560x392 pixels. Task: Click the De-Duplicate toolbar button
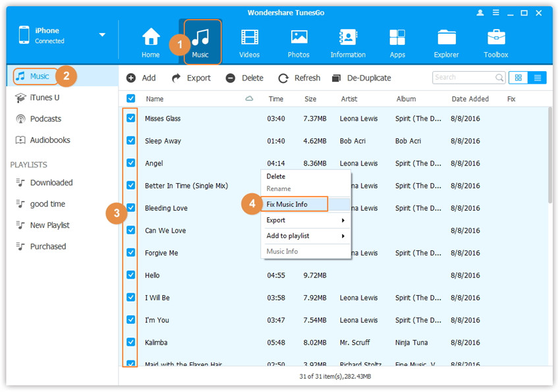(361, 78)
